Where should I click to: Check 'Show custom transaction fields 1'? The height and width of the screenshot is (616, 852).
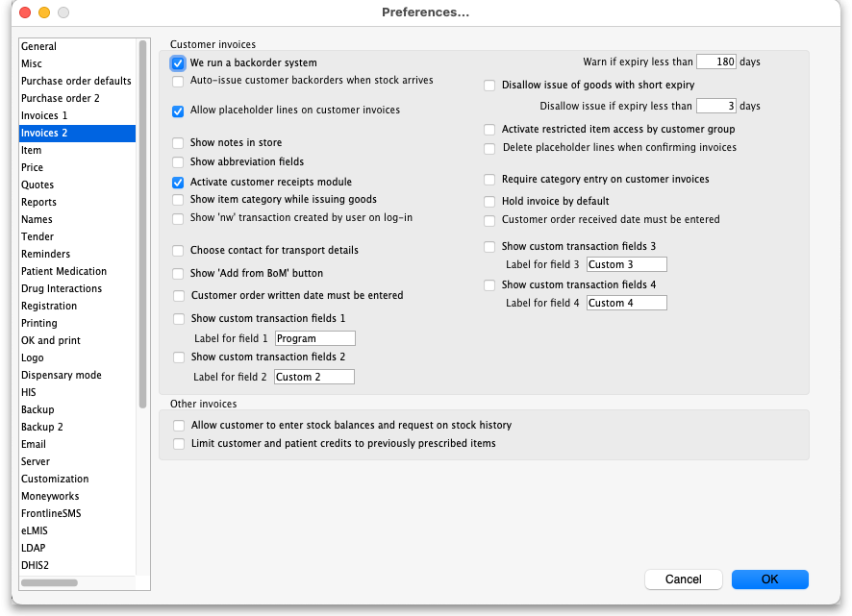pos(179,319)
